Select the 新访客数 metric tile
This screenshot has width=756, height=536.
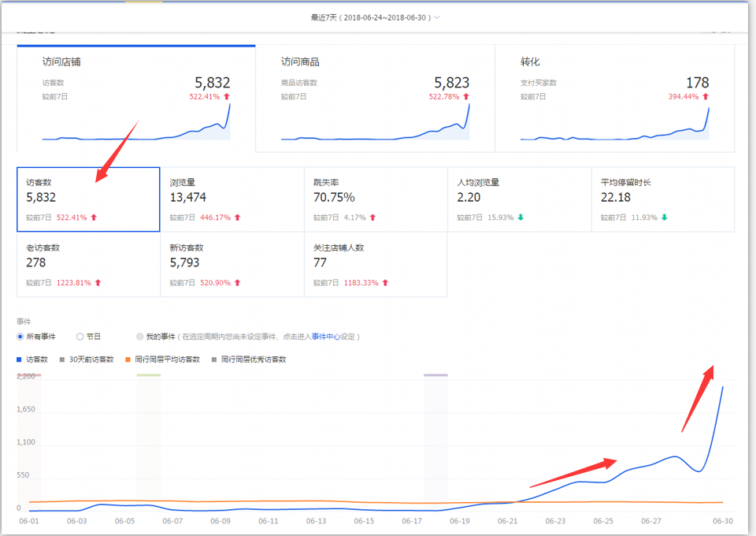[x=232, y=264]
